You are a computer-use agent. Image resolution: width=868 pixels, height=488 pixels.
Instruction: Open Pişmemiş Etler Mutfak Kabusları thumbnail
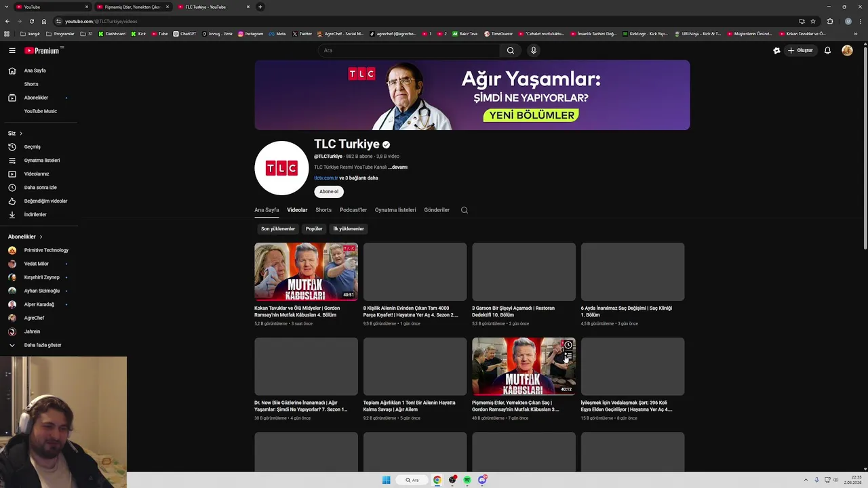[524, 367]
